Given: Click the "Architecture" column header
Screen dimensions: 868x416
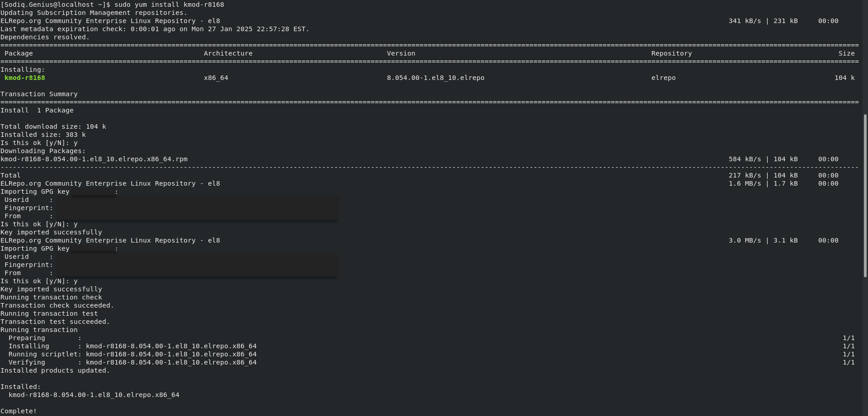Looking at the screenshot, I should [228, 53].
